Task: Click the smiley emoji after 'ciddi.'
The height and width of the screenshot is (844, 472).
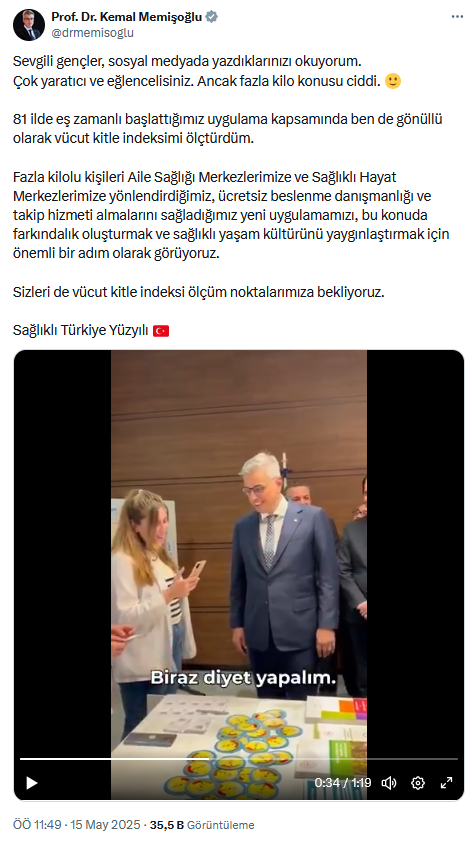Action: coord(393,82)
